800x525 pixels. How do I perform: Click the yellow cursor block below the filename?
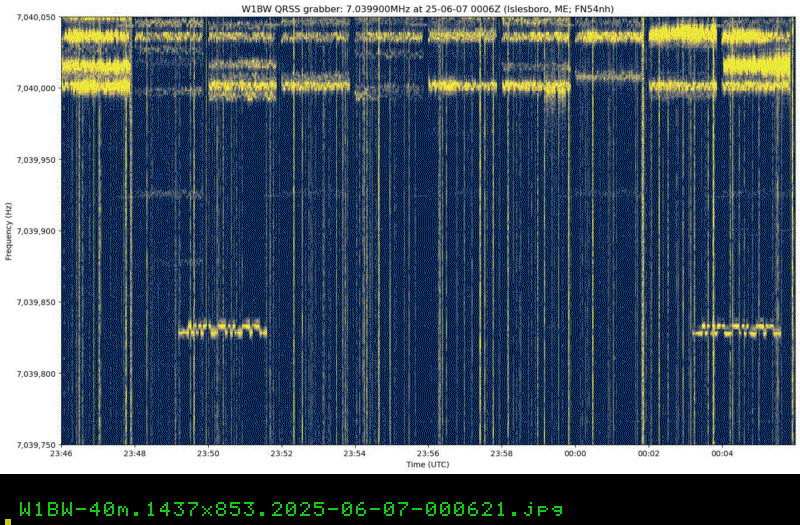[8, 522]
